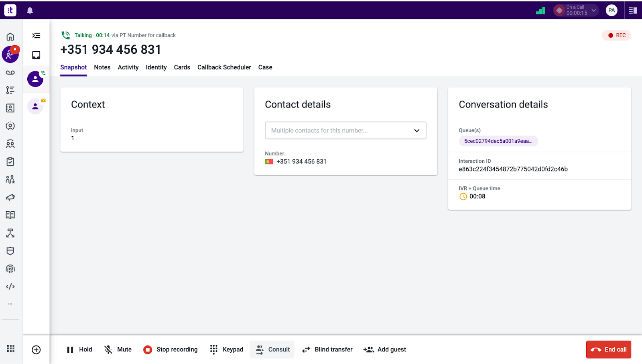Image resolution: width=642 pixels, height=364 pixels.
Task: Open the people with star icon in sidebar
Action: pyautogui.click(x=10, y=179)
